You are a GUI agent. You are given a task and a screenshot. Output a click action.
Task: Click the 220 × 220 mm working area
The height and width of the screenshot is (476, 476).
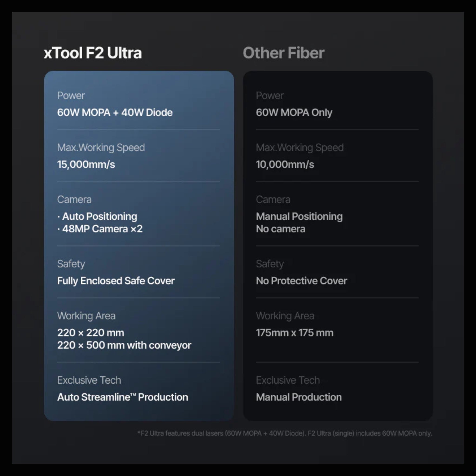[91, 333]
